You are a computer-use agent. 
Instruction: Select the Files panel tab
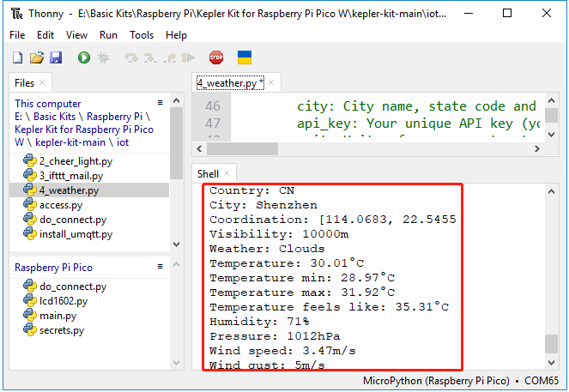[24, 83]
